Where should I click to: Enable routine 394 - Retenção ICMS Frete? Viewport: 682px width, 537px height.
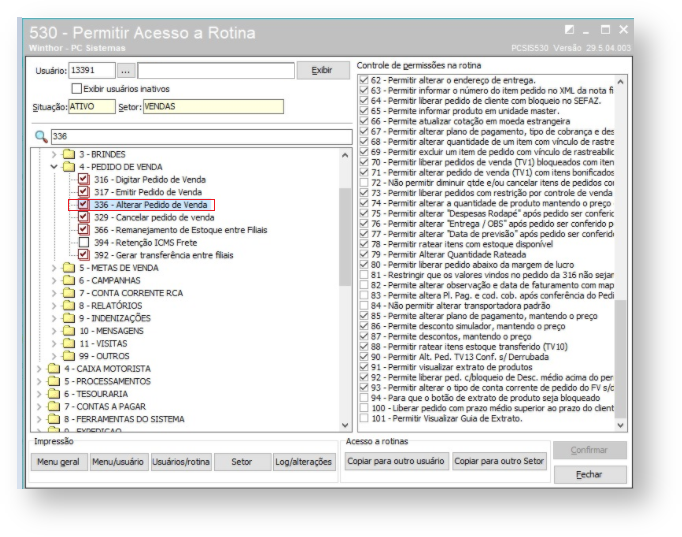tap(84, 242)
